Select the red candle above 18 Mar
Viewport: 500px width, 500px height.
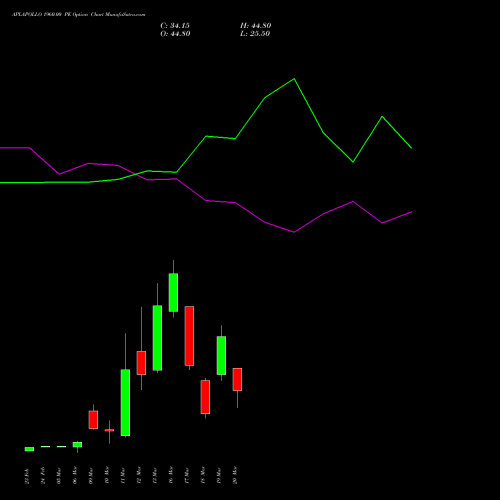pos(205,397)
